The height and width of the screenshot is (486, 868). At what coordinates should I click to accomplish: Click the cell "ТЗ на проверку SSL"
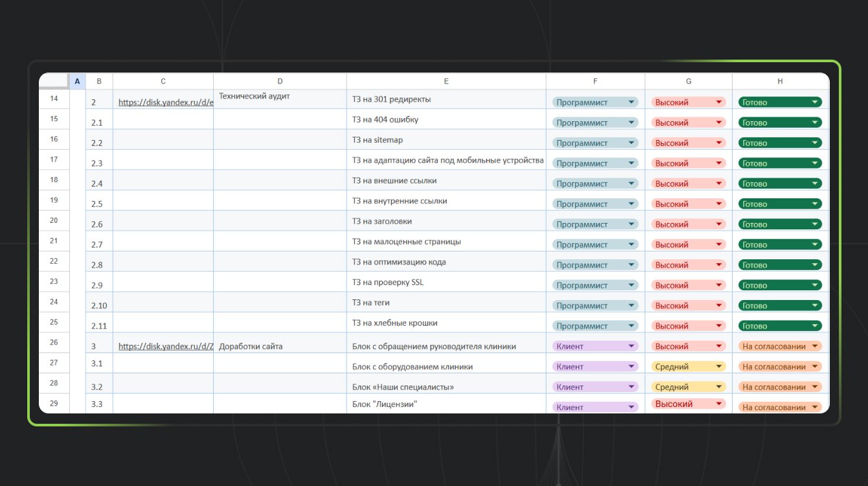[x=387, y=283]
